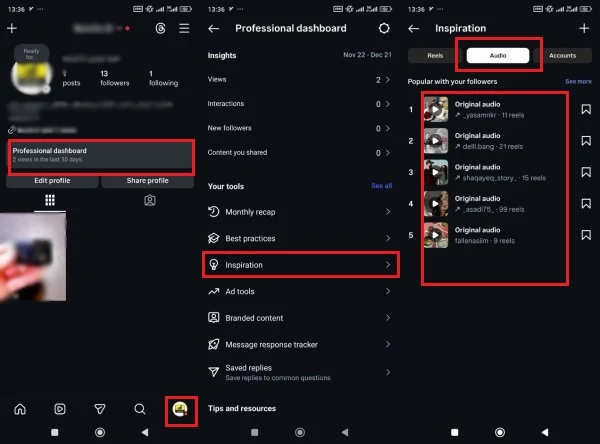Image resolution: width=600 pixels, height=444 pixels.
Task: Switch to Reels tab in Inspiration
Action: pos(435,56)
